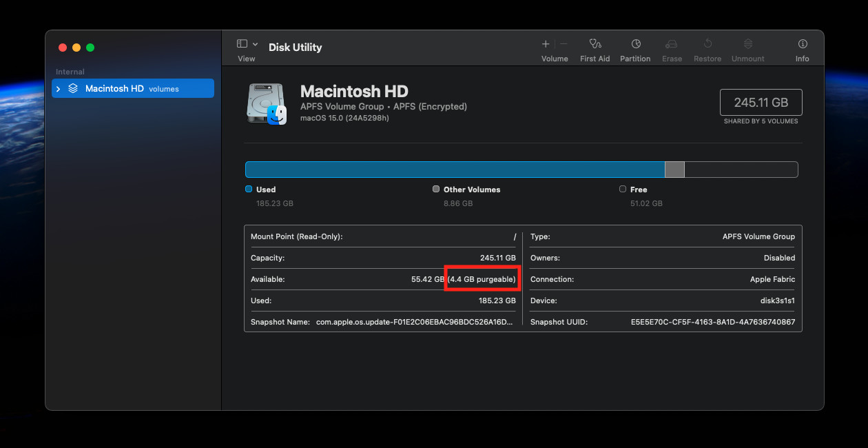
Task: Click the Snapshot Name value text
Action: tap(415, 322)
